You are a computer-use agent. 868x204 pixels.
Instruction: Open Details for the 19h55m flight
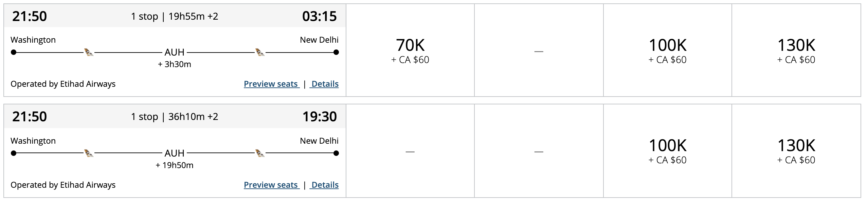(325, 84)
